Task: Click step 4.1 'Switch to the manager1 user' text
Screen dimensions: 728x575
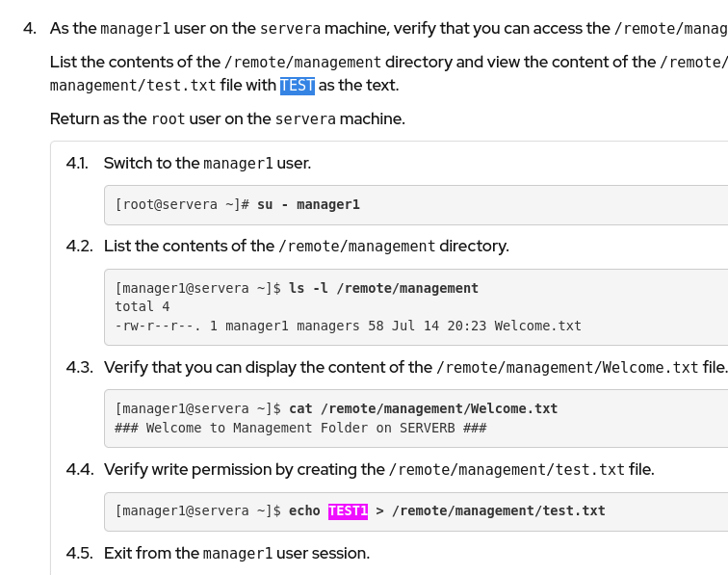Action: (207, 163)
